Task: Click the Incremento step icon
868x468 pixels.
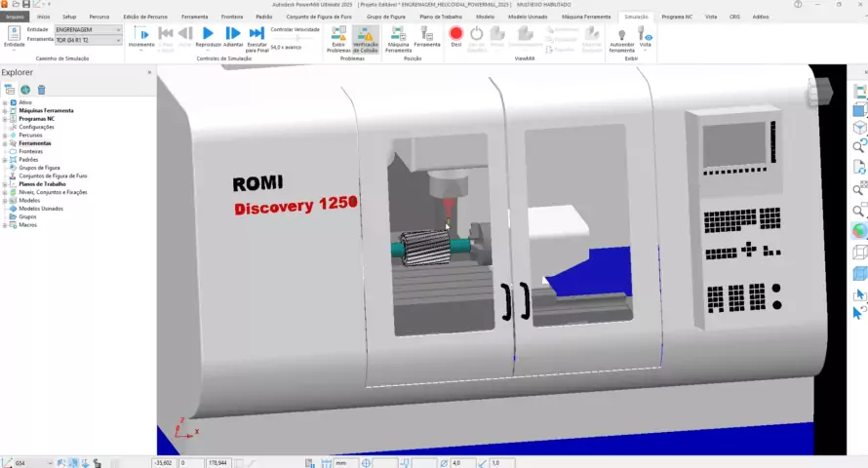Action: 141,37
